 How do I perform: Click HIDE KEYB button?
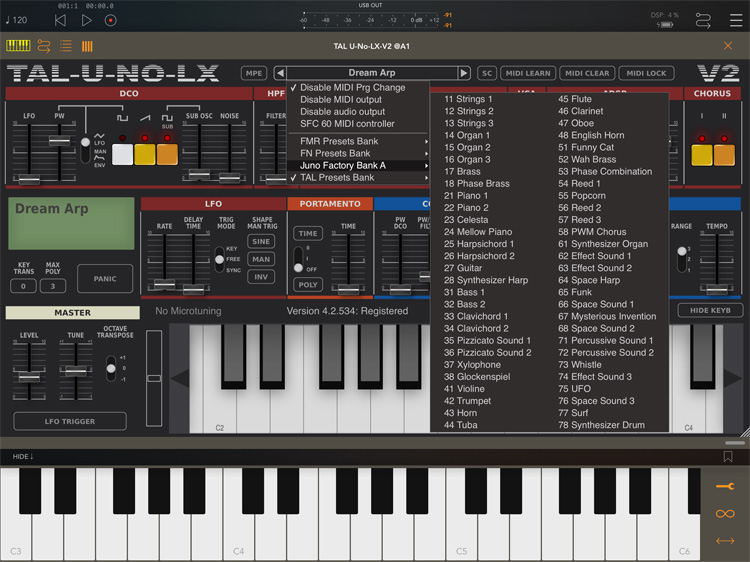[710, 310]
